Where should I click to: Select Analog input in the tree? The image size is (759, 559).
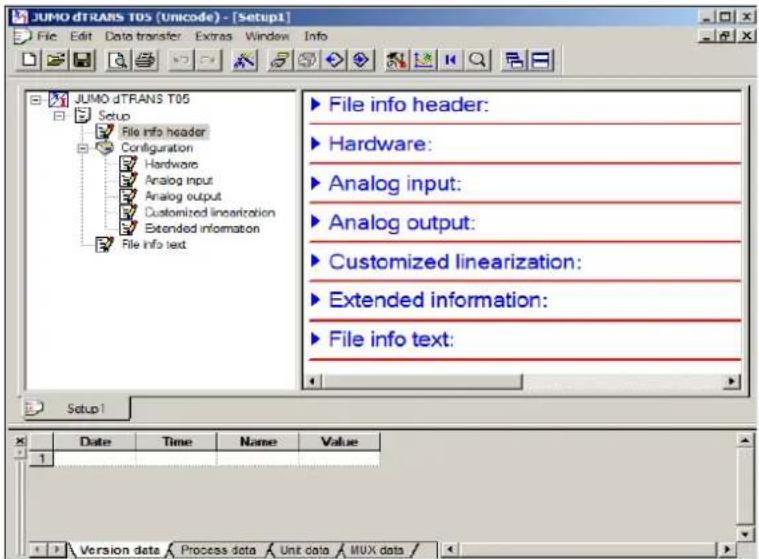[x=179, y=180]
